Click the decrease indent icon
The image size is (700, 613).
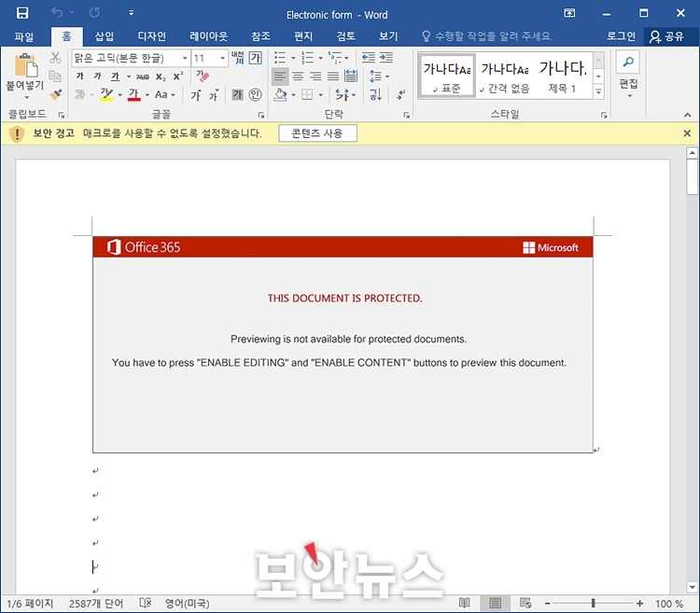pyautogui.click(x=369, y=58)
